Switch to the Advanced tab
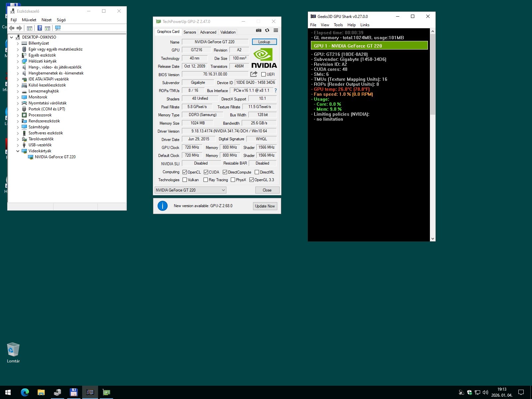 click(x=208, y=32)
